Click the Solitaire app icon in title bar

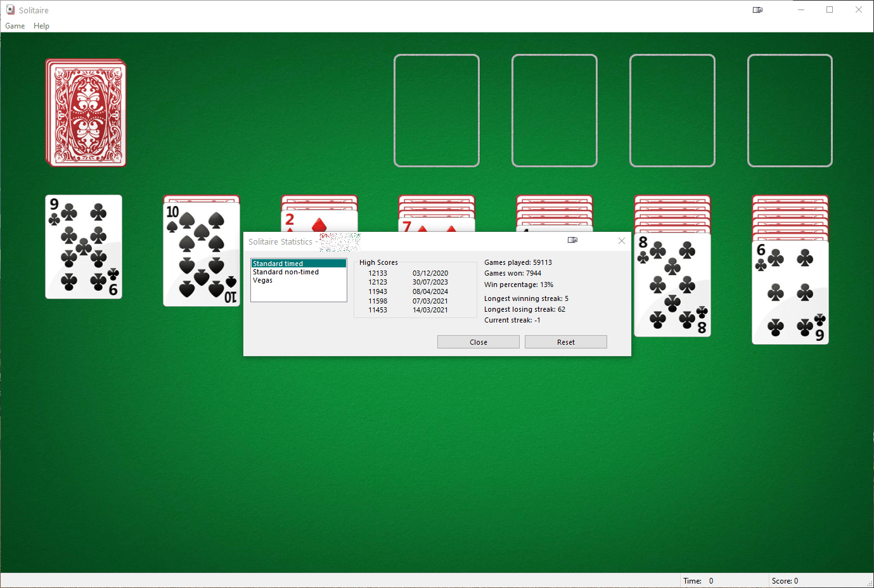click(10, 10)
